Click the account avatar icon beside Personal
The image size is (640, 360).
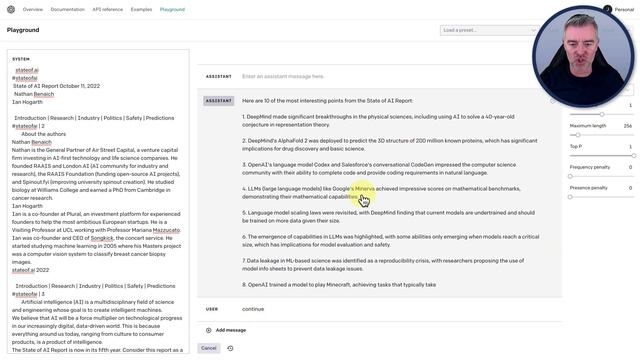coord(607,9)
